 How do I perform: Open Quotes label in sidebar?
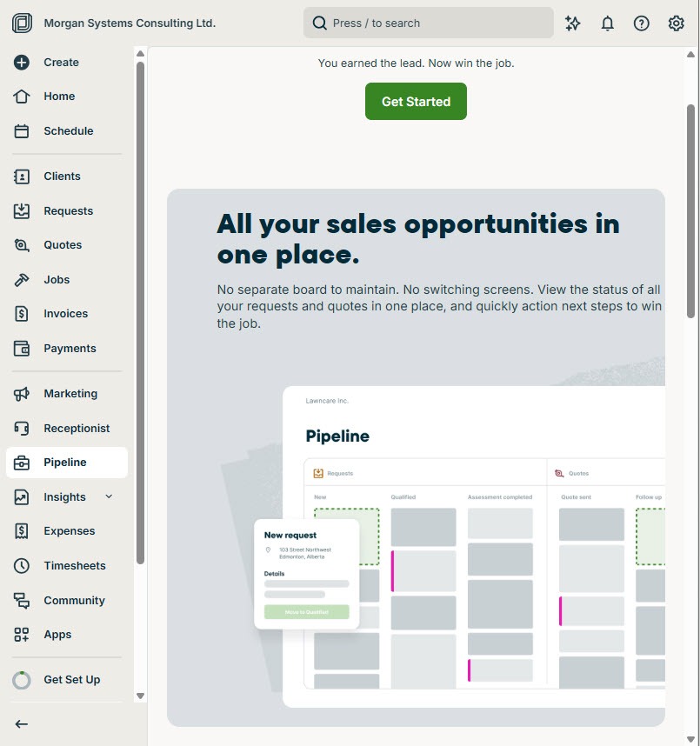pyautogui.click(x=63, y=245)
